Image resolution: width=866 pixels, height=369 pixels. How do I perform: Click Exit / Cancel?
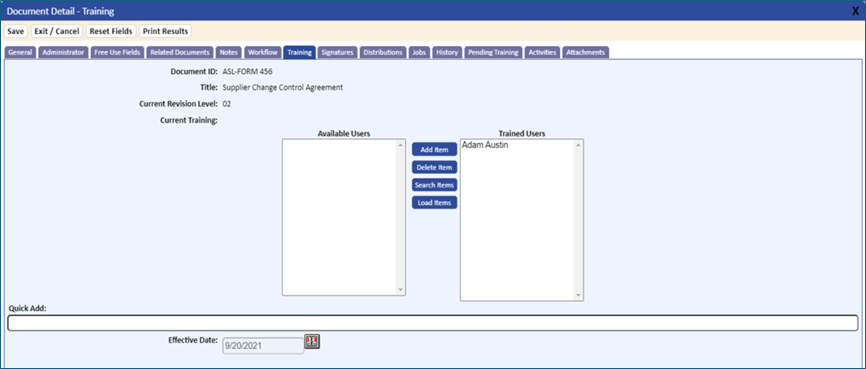click(x=56, y=31)
